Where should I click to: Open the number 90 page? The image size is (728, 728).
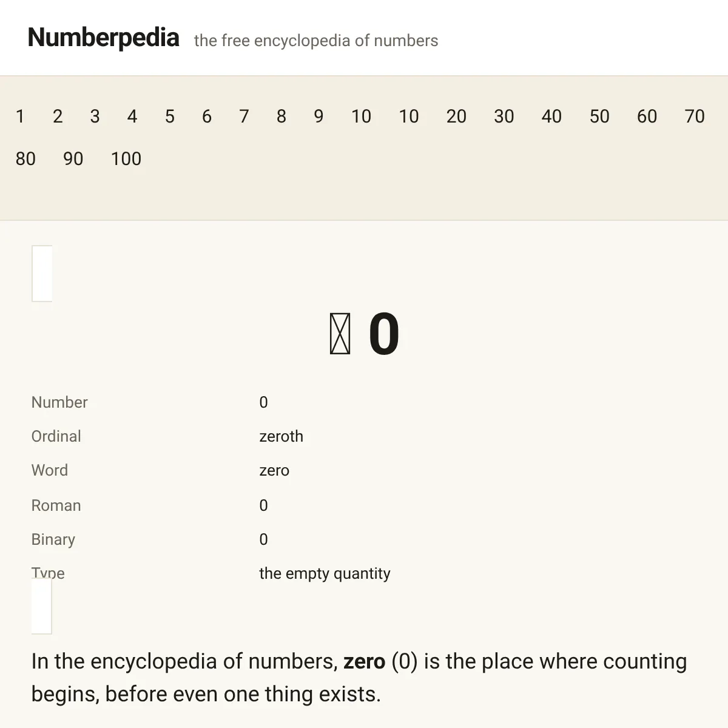tap(73, 158)
